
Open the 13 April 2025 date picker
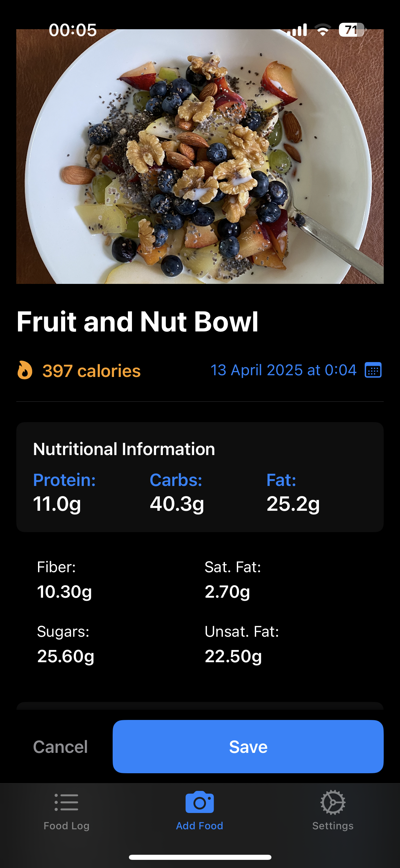point(283,370)
